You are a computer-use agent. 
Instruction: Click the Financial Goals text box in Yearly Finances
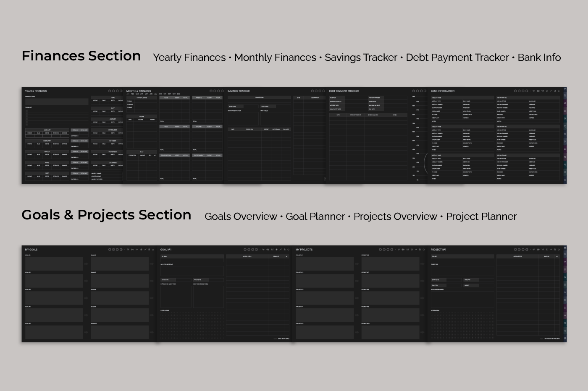pos(57,102)
